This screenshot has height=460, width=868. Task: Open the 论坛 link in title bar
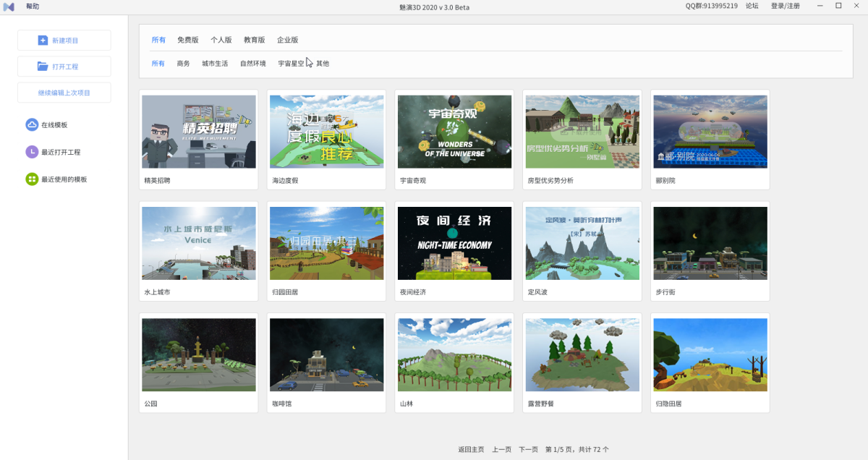[752, 6]
